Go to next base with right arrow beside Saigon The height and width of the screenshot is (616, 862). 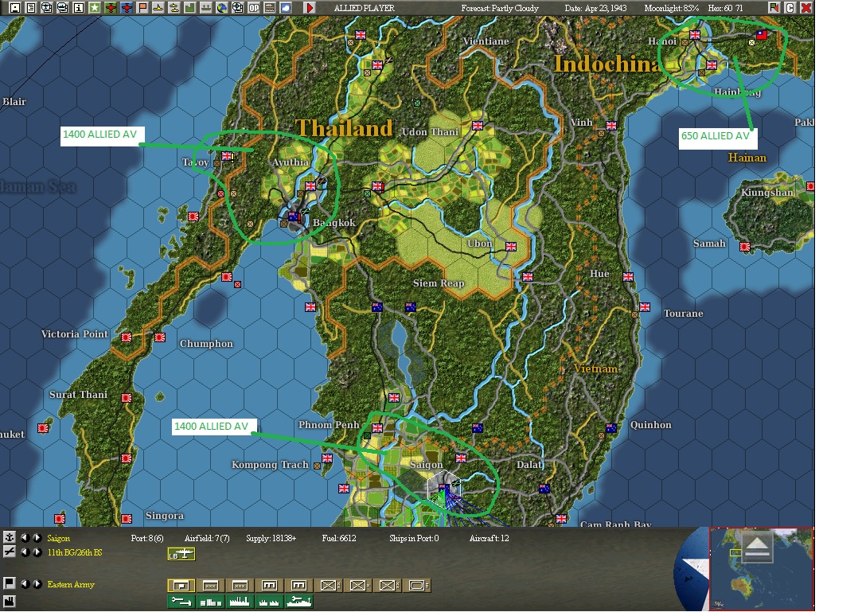click(x=37, y=538)
